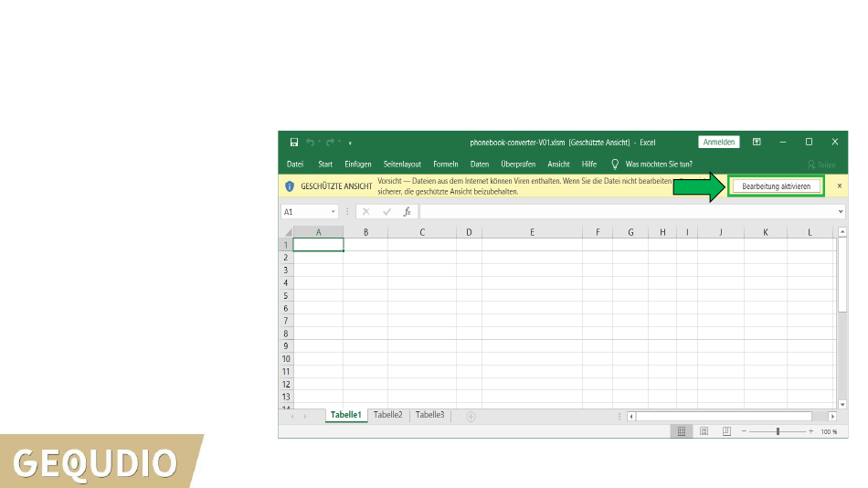Click the GESCHÜTZTE ANSICHT label

click(336, 186)
